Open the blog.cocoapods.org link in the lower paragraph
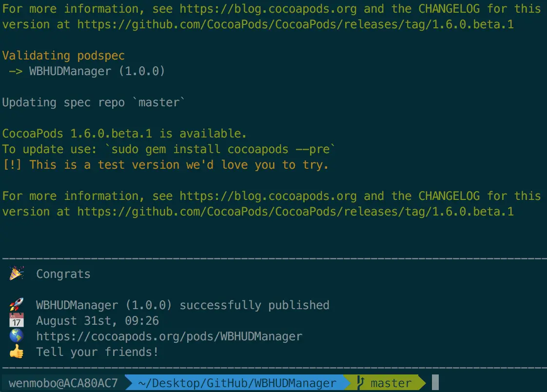Image resolution: width=547 pixels, height=392 pixels. (x=268, y=196)
